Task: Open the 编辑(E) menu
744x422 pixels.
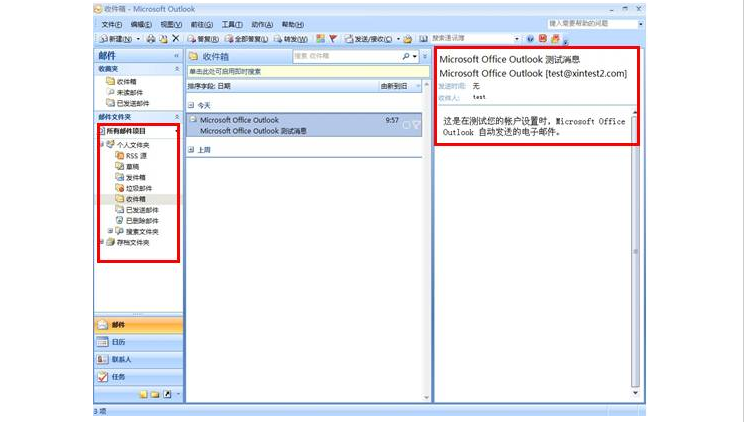Action: pos(141,24)
